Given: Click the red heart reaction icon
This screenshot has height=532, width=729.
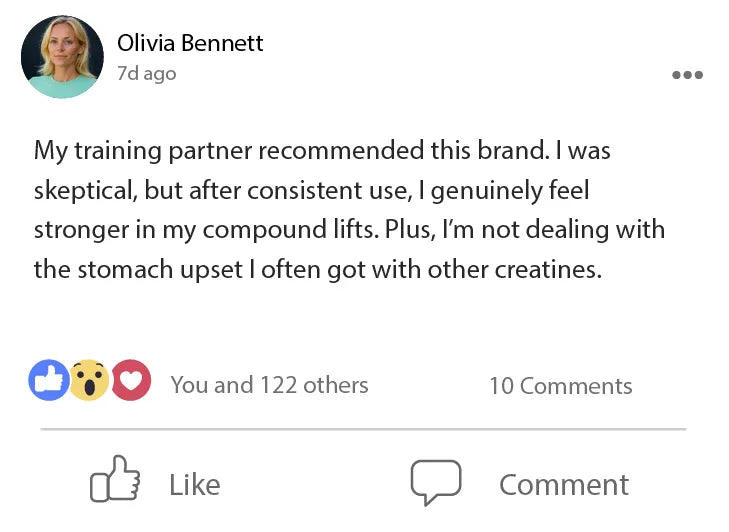Looking at the screenshot, I should tap(130, 381).
